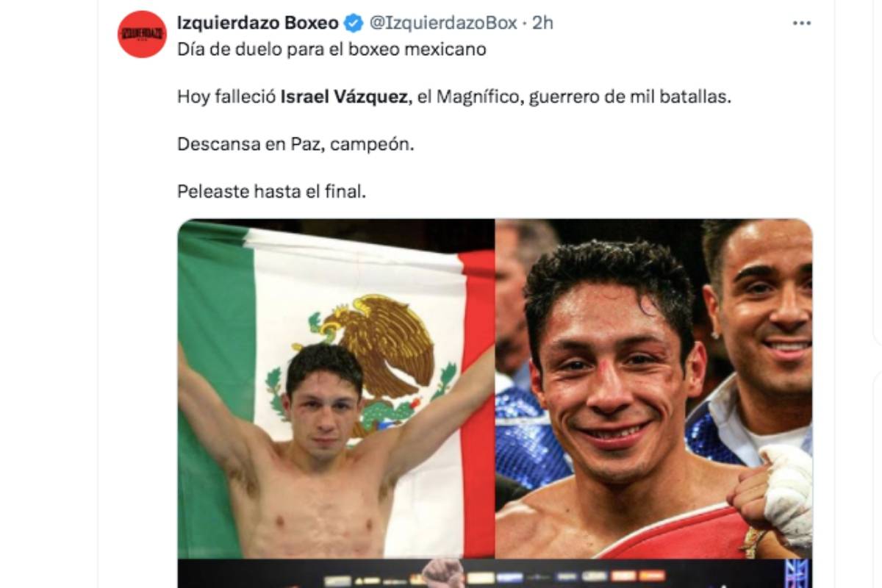Open the smiling boxer close-up photo
Image resolution: width=882 pixels, height=588 pixels.
pyautogui.click(x=654, y=388)
